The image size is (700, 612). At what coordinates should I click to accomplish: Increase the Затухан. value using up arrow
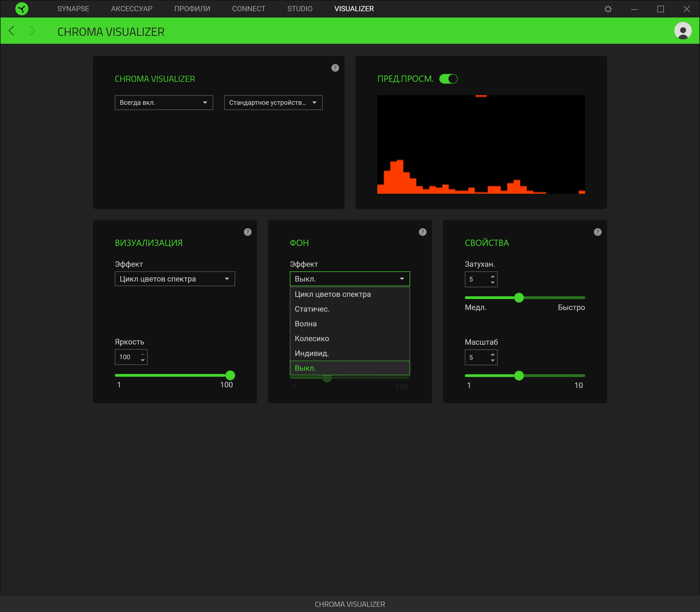click(x=492, y=276)
